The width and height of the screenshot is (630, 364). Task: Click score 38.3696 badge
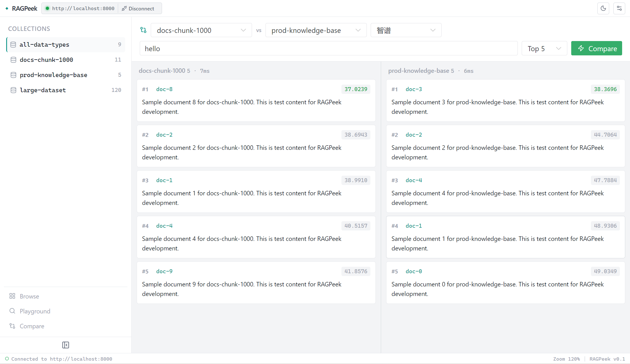(x=605, y=89)
